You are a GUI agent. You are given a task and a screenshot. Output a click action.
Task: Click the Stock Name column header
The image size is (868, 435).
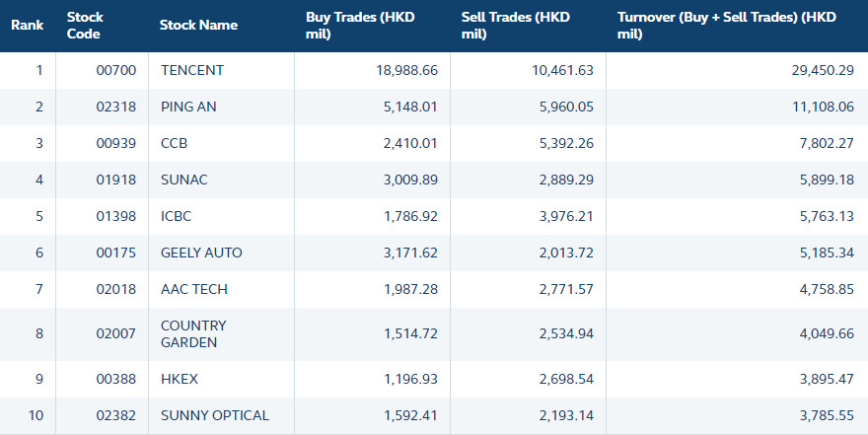[x=198, y=26]
